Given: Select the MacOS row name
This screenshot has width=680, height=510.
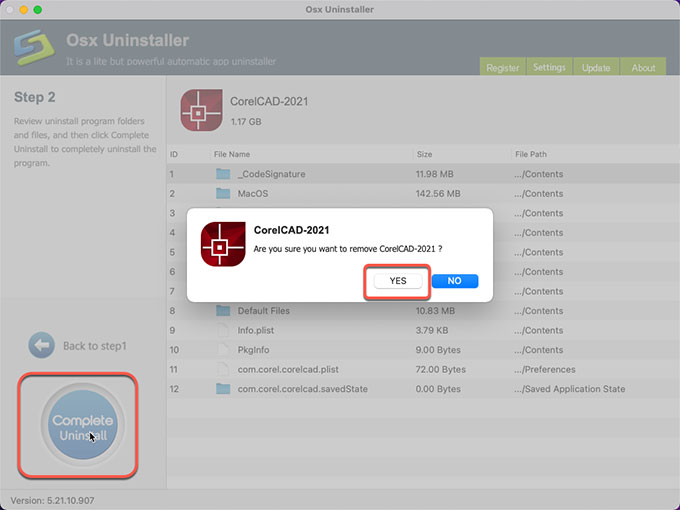Looking at the screenshot, I should click(253, 193).
